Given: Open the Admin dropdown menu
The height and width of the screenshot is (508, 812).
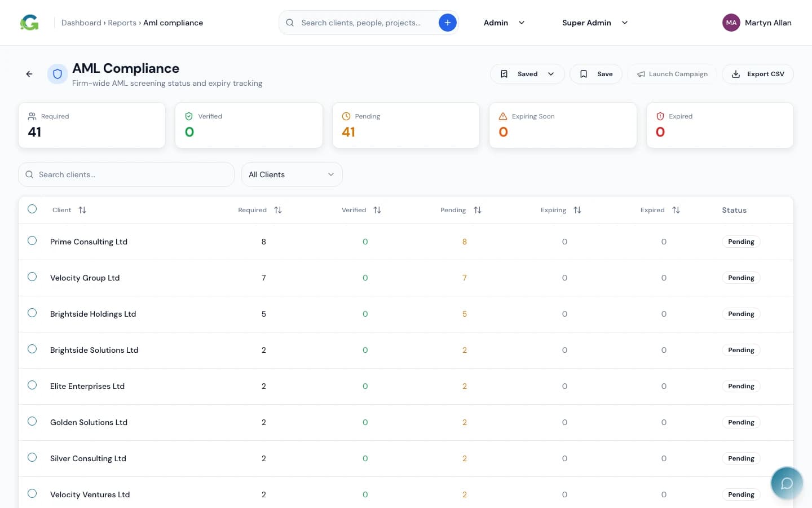Looking at the screenshot, I should (504, 23).
